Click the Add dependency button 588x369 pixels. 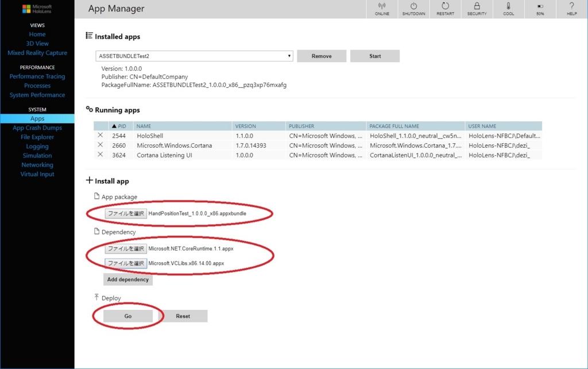pyautogui.click(x=128, y=279)
